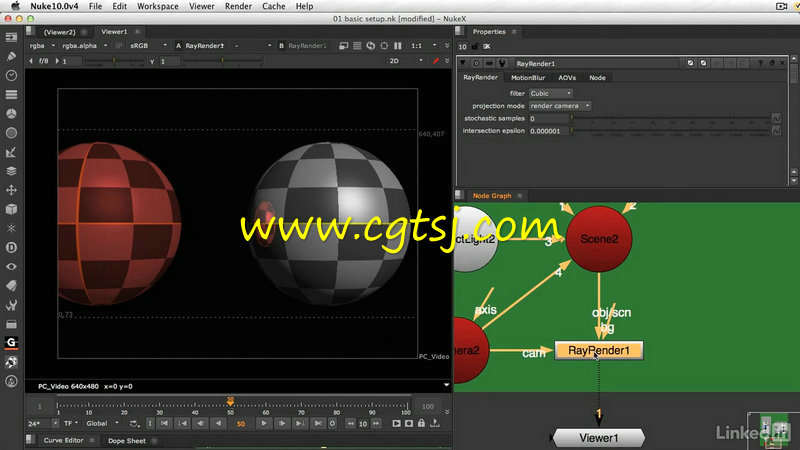Open the G plugins toolbar icon
800x450 pixels.
coord(11,342)
